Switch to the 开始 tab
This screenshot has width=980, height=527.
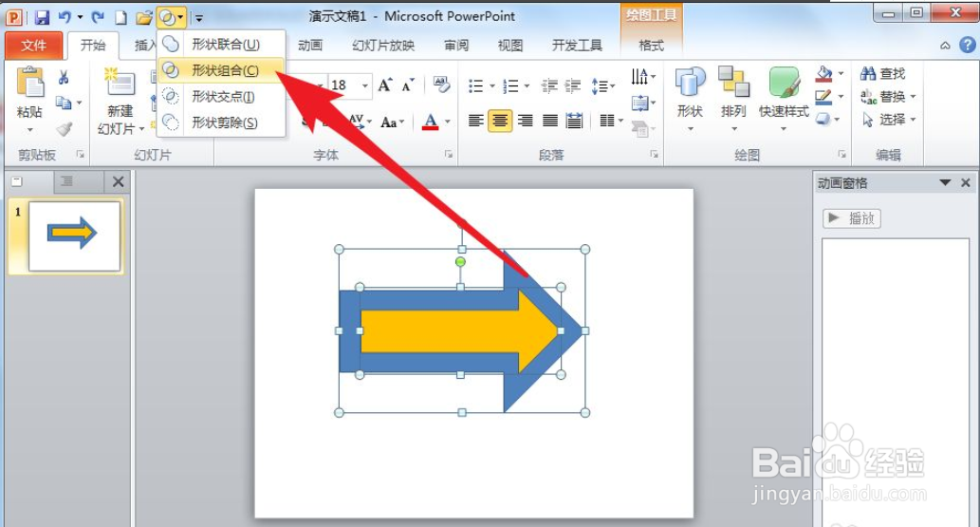93,45
